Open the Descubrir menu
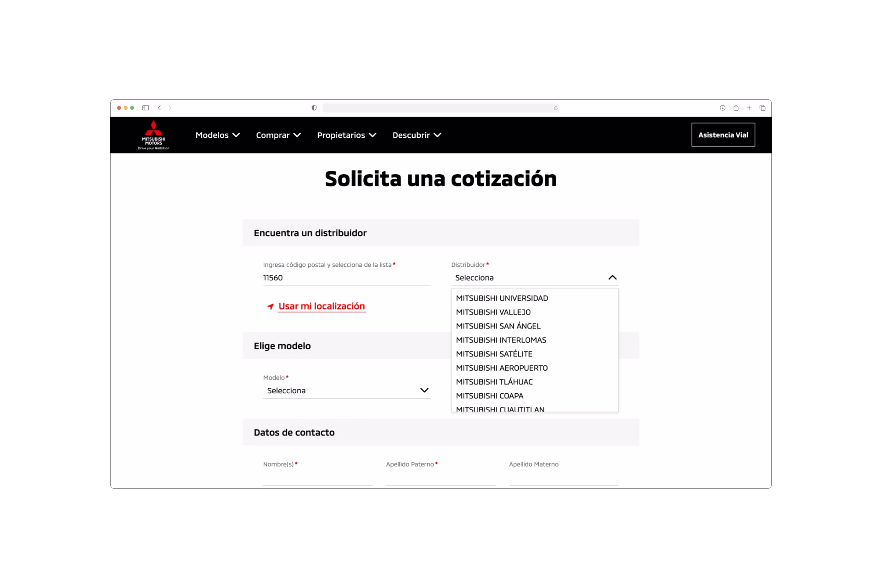882x588 pixels. tap(416, 135)
